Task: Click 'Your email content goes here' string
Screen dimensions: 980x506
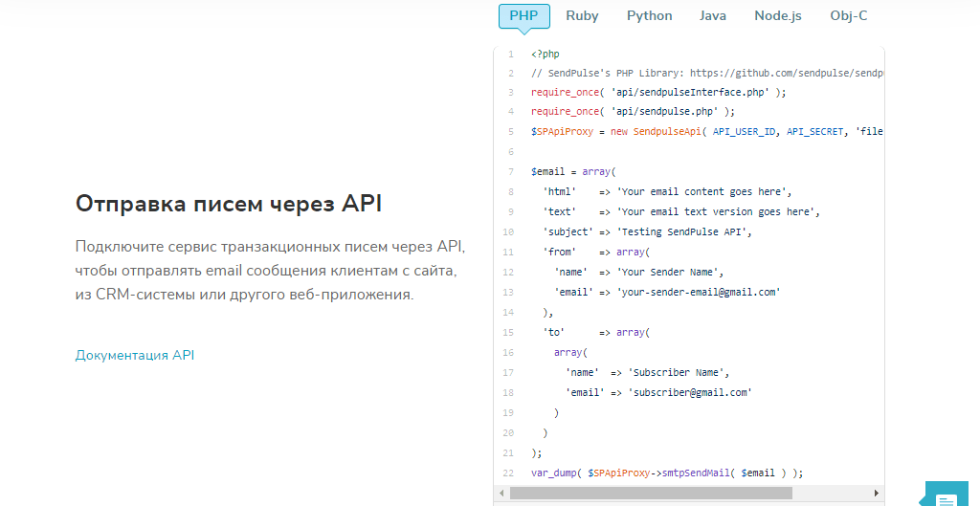Action: tap(703, 191)
